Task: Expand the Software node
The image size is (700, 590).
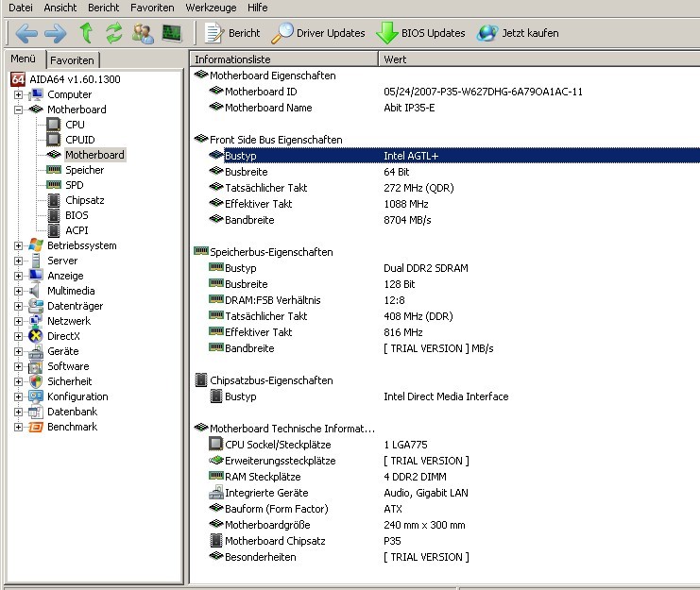Action: [18, 366]
